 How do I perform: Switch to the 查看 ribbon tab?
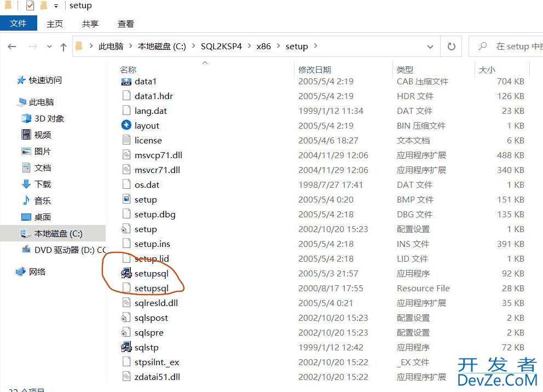[x=125, y=24]
